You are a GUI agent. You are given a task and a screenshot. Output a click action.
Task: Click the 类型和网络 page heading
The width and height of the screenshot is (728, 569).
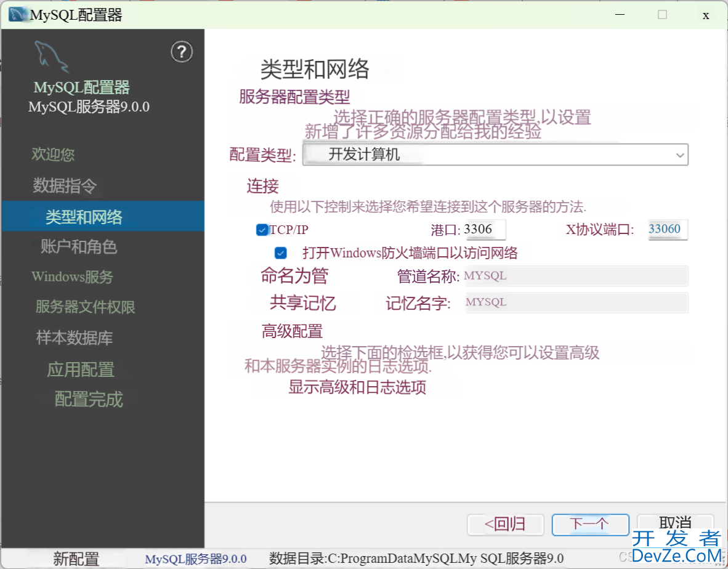coord(314,70)
